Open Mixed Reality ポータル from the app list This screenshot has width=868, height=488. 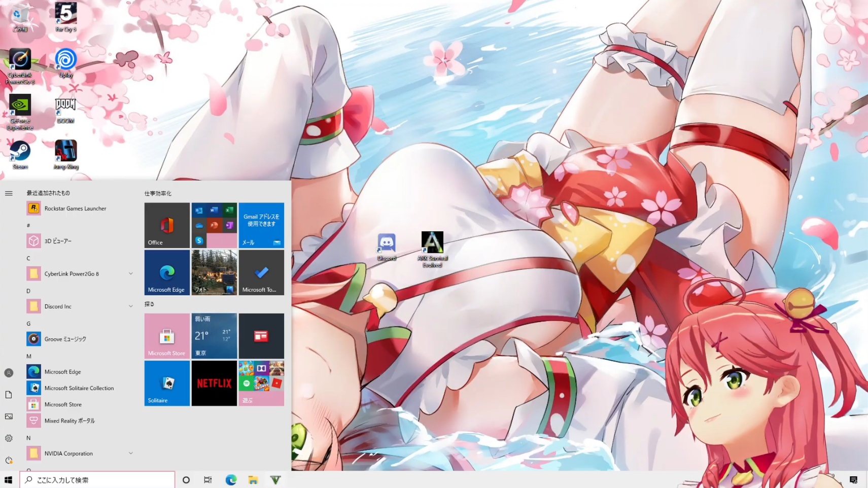(80, 421)
